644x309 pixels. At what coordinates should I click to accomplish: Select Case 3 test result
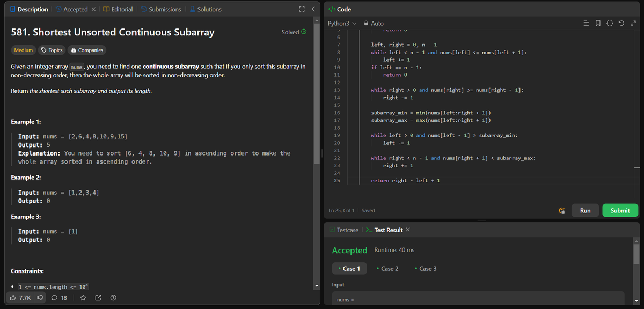click(x=426, y=268)
